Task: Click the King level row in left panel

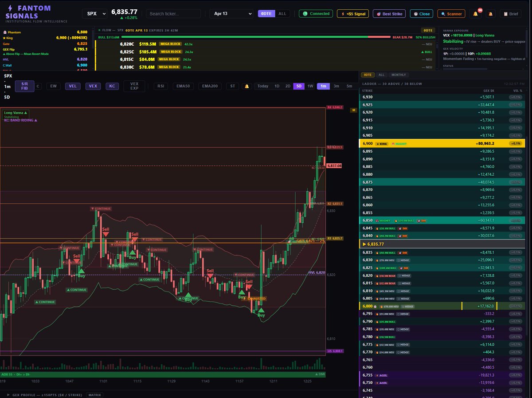Action: coord(46,38)
